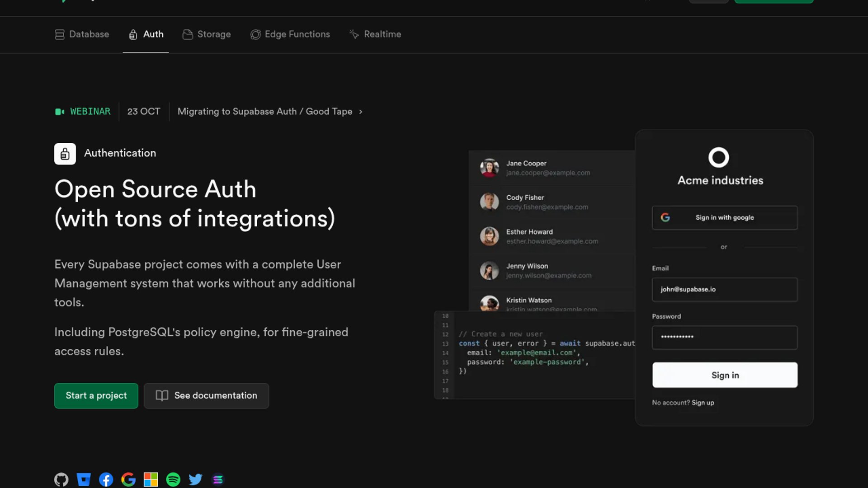Image resolution: width=868 pixels, height=488 pixels.
Task: Click the Bitbucket provider icon
Action: pyautogui.click(x=84, y=479)
